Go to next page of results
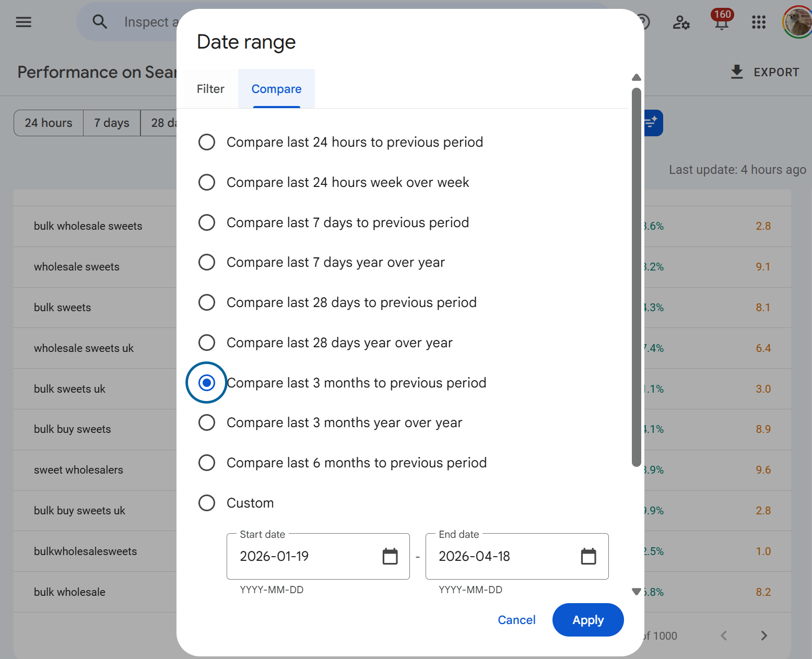Image resolution: width=812 pixels, height=659 pixels. 764,636
